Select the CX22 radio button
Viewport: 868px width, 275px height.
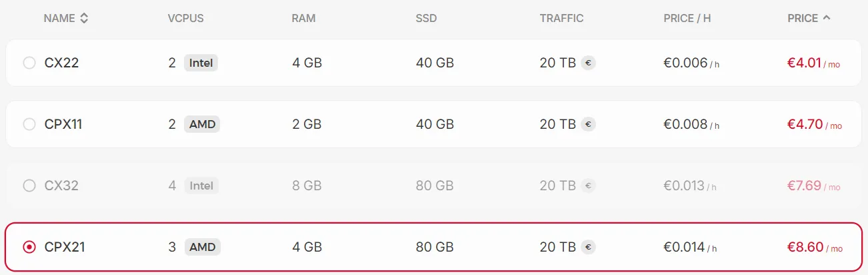click(x=29, y=63)
